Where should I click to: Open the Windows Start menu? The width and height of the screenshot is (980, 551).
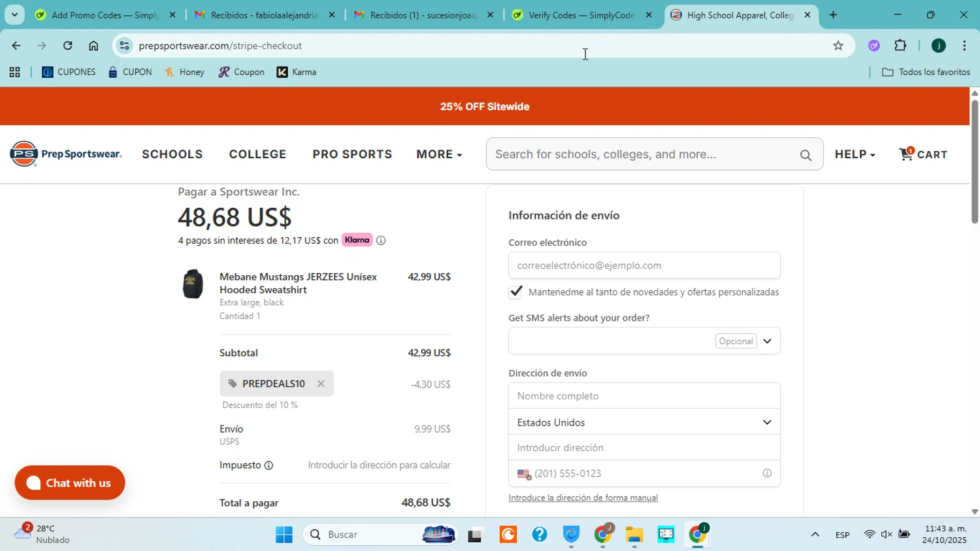[x=284, y=535]
